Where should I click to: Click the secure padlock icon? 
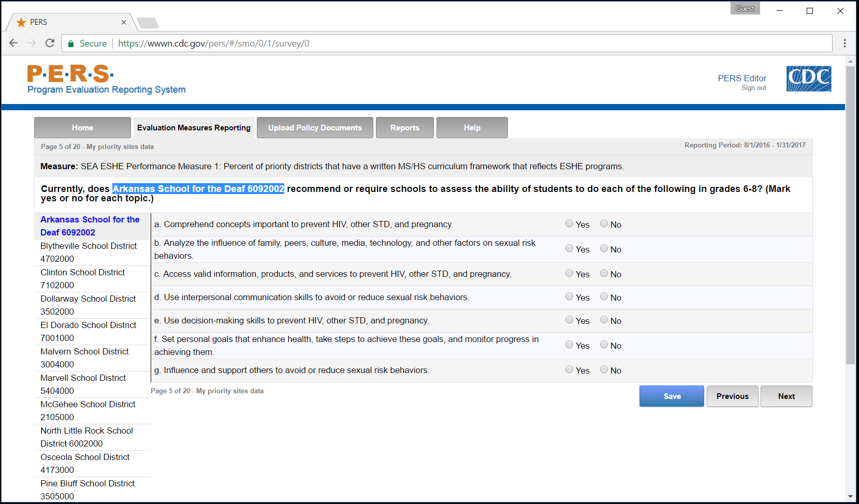71,43
